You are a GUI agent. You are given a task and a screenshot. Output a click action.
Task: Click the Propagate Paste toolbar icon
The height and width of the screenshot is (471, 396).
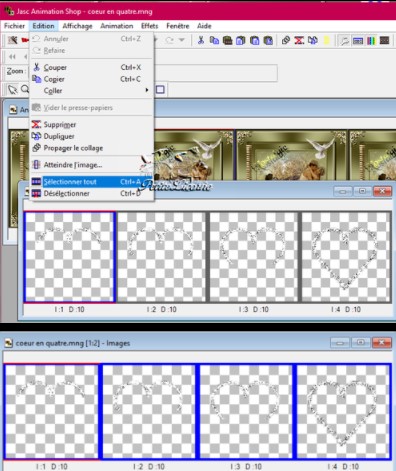tap(286, 41)
